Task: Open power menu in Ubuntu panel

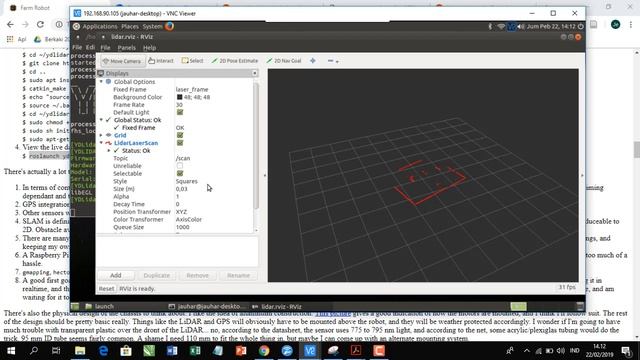Action: tap(580, 26)
